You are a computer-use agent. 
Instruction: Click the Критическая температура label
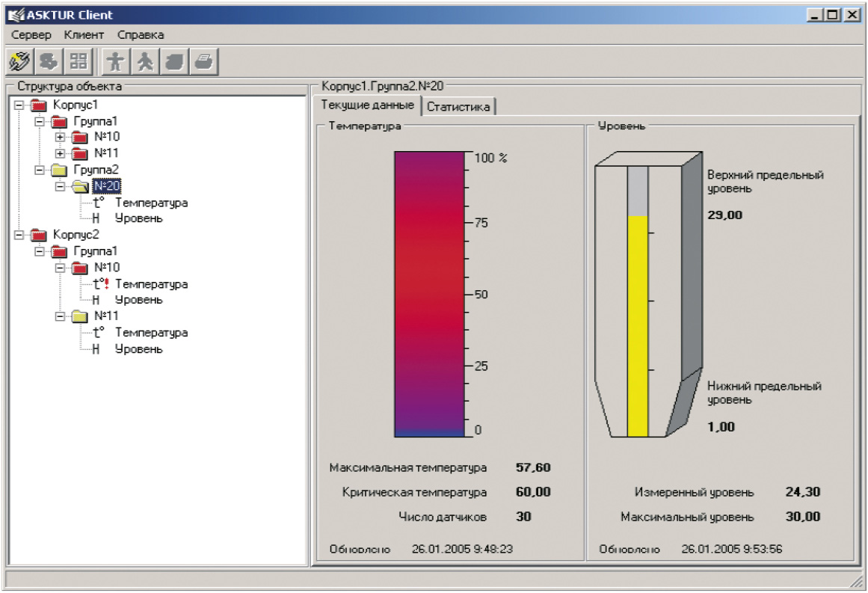[x=415, y=492]
